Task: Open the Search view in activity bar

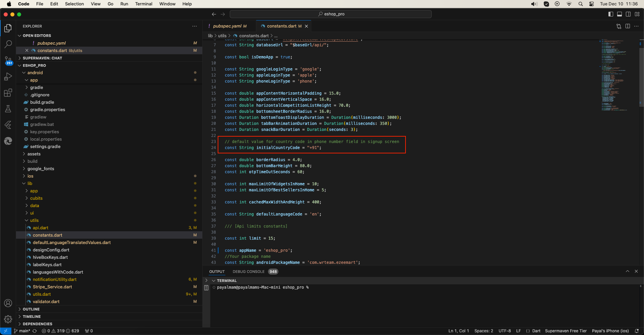Action: pos(8,44)
